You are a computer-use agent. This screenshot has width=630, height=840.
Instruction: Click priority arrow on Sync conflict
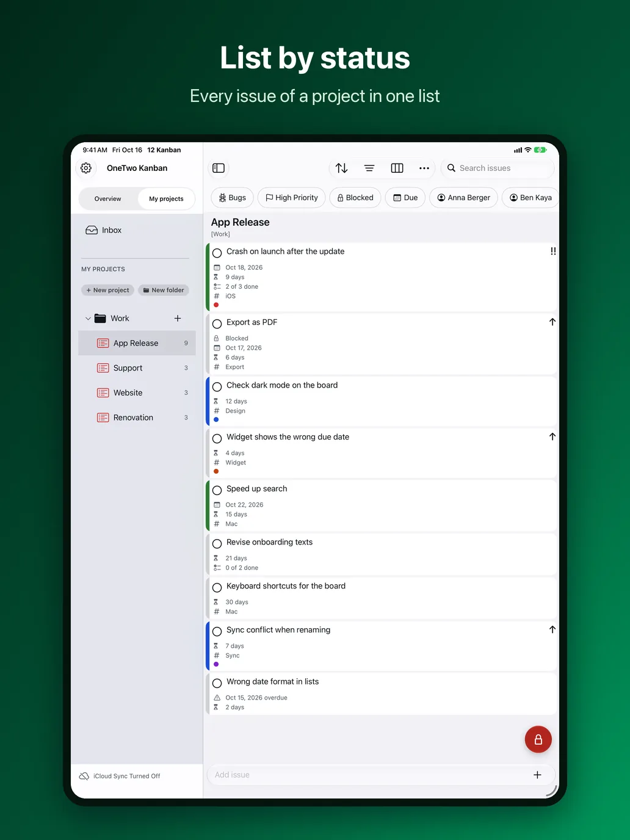click(552, 629)
